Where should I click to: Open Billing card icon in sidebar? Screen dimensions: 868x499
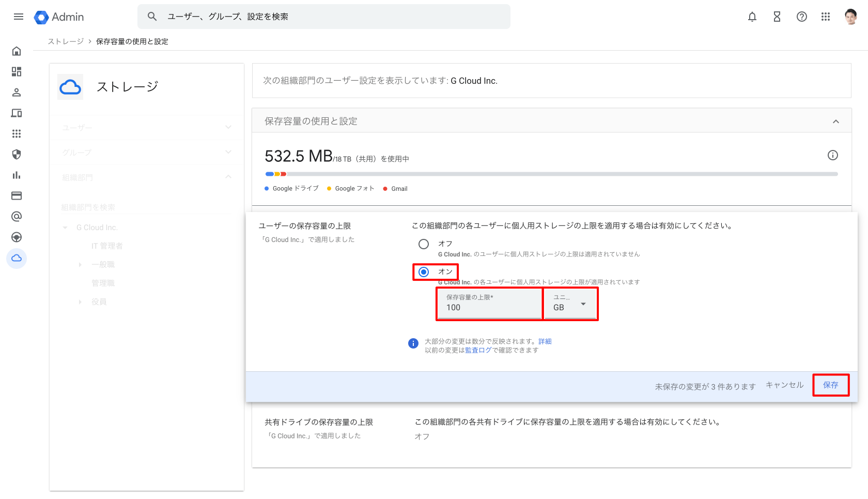tap(17, 195)
